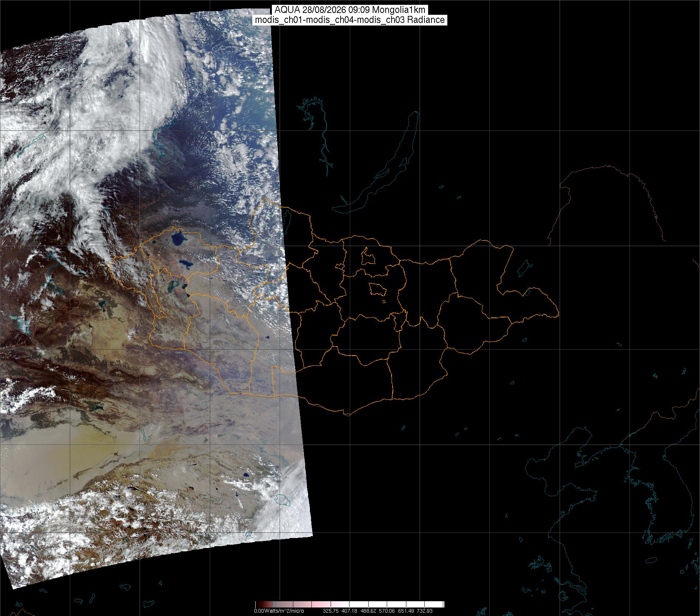Select the modis_ch01-modis_ch04-modis_ch03 Radiance caption
700x616 pixels.
pyautogui.click(x=350, y=20)
